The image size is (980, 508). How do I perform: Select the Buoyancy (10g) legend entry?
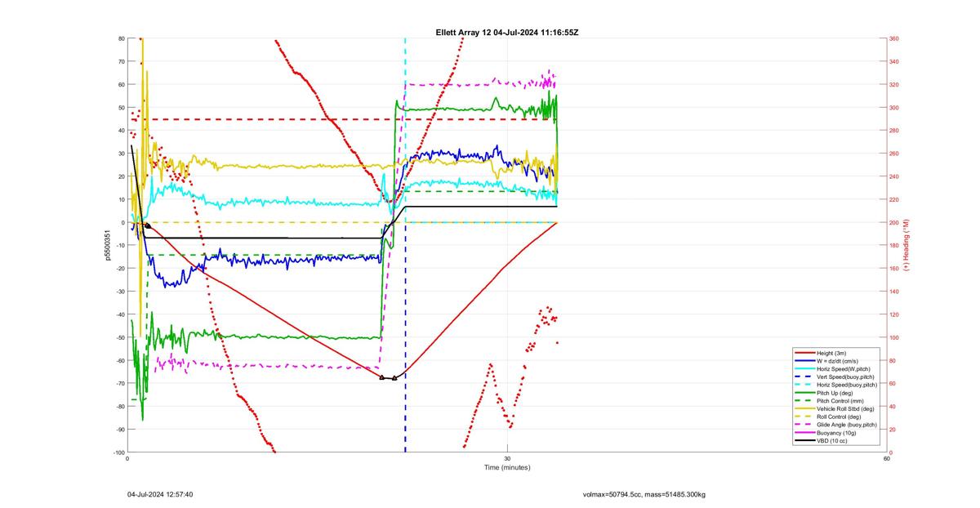835,433
